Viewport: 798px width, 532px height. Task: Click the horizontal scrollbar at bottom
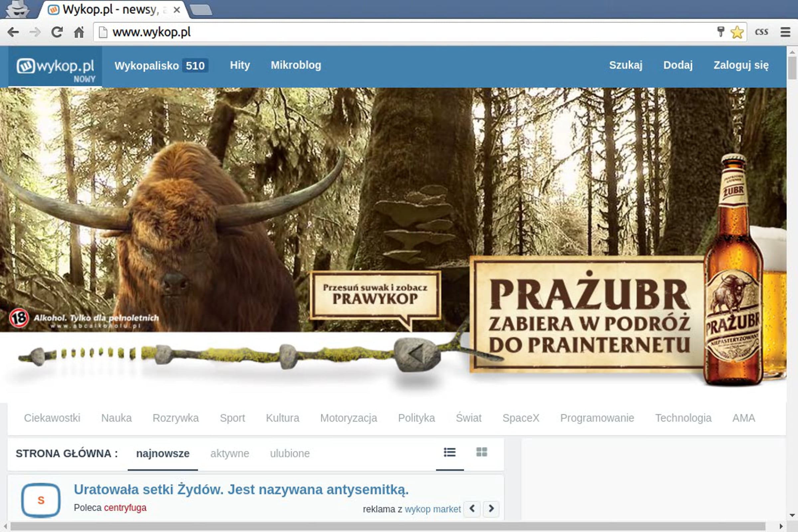tap(387, 527)
